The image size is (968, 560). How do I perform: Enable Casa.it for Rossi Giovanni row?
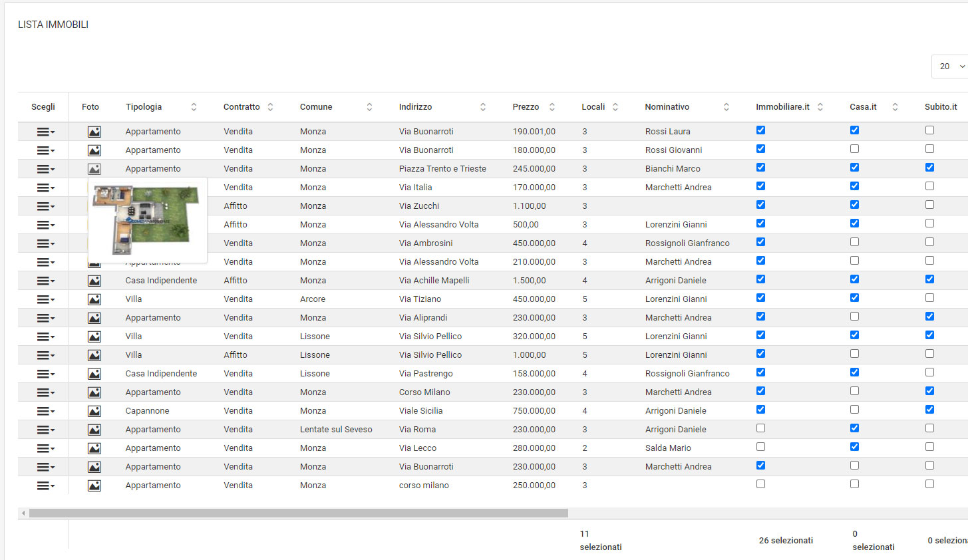pos(854,149)
